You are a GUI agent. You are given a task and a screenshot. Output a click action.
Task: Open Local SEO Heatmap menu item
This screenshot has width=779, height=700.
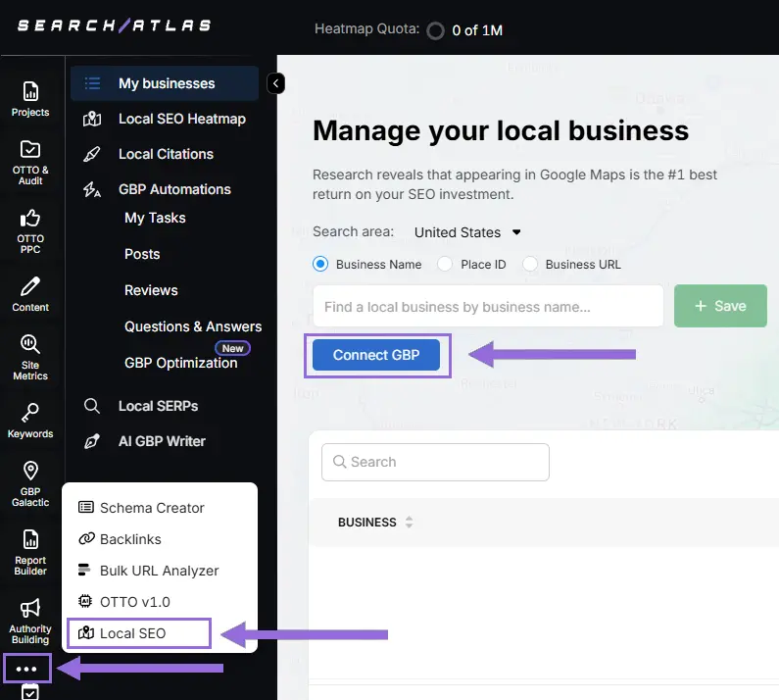[181, 119]
